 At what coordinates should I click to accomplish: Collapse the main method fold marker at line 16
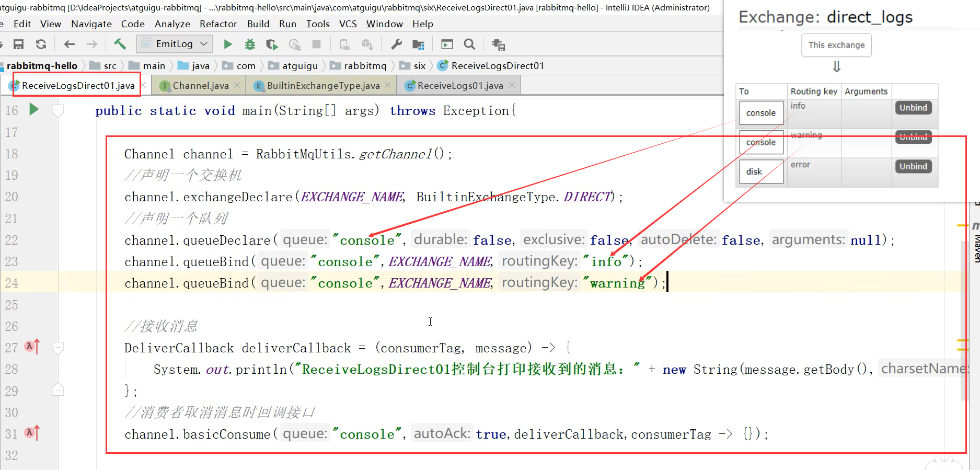click(x=59, y=110)
